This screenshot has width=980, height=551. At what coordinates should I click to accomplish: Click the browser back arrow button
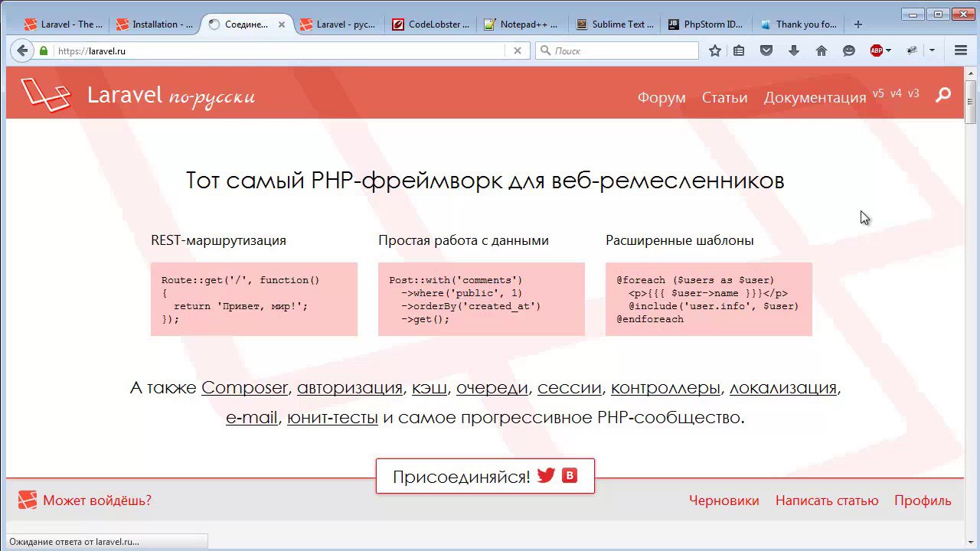22,51
